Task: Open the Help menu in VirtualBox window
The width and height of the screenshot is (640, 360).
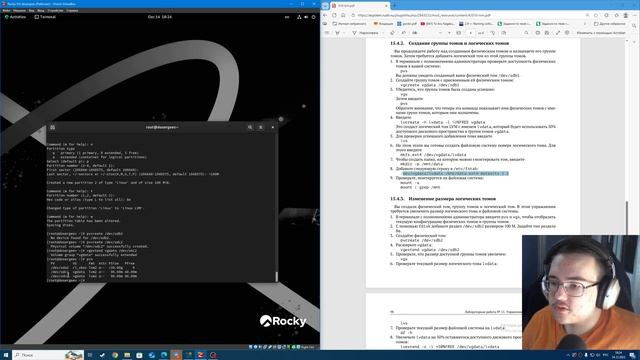Action: [72, 11]
